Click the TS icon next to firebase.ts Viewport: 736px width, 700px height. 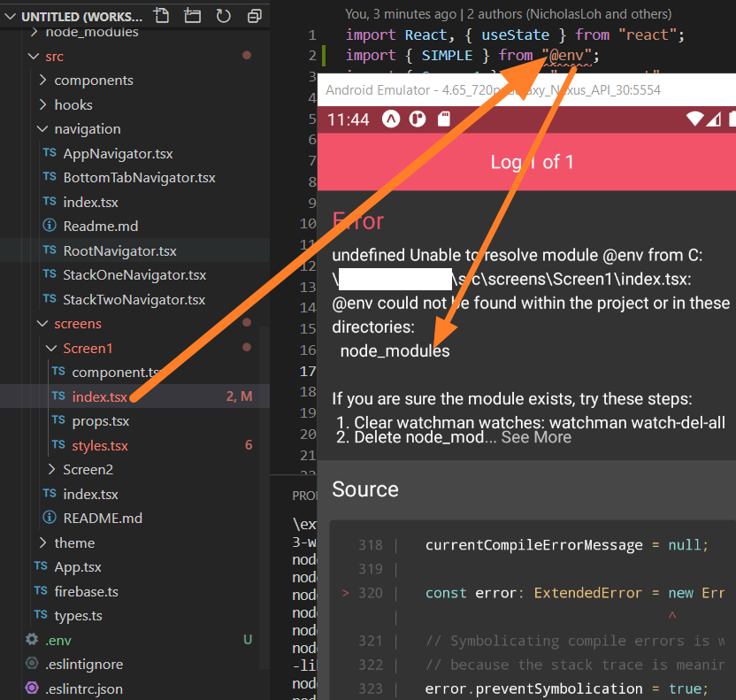tap(42, 591)
